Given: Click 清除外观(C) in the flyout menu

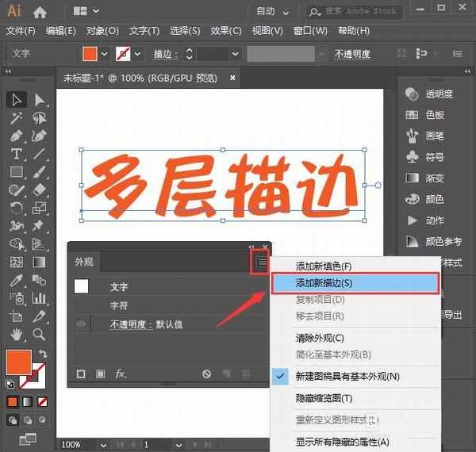Looking at the screenshot, I should [x=320, y=338].
